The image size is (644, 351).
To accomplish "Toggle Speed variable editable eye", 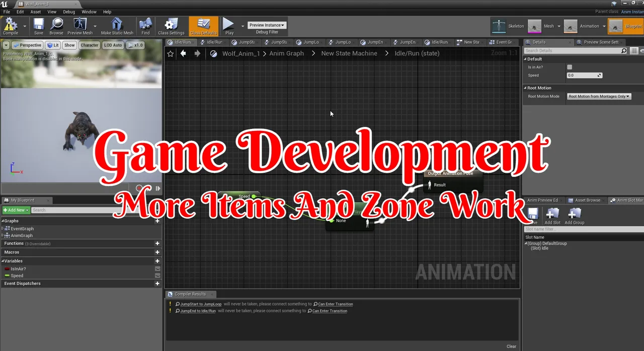I will coord(157,275).
